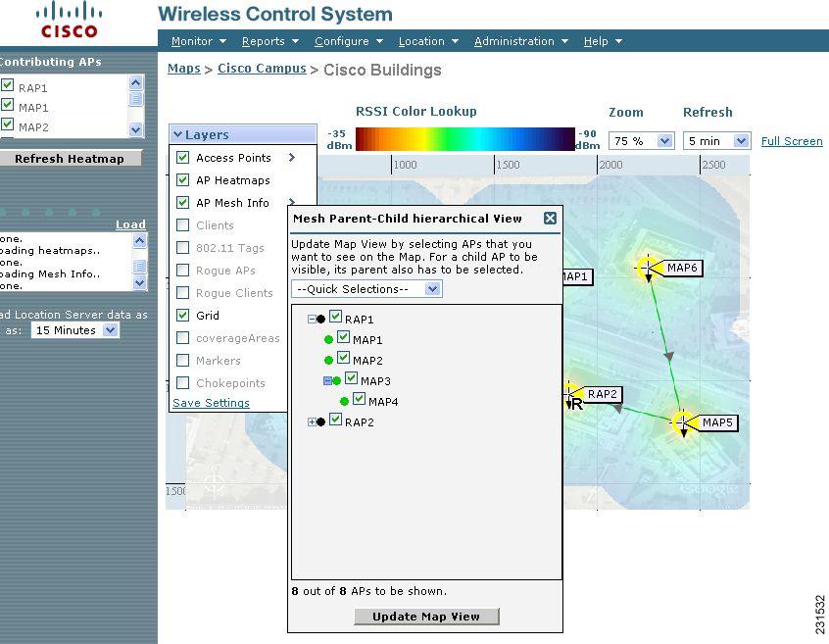Toggle the AP Mesh Info layer checkbox

click(x=183, y=202)
